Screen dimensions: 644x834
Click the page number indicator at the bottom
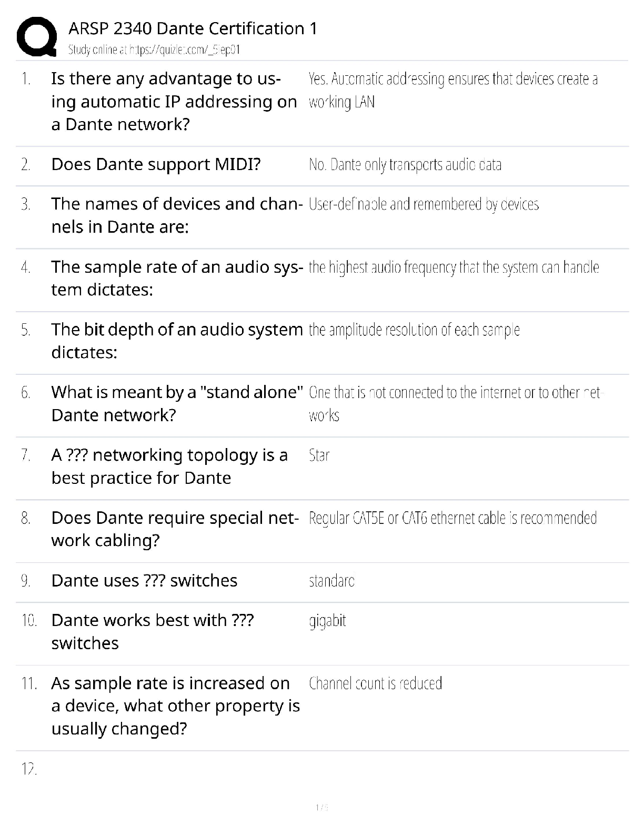click(x=322, y=807)
